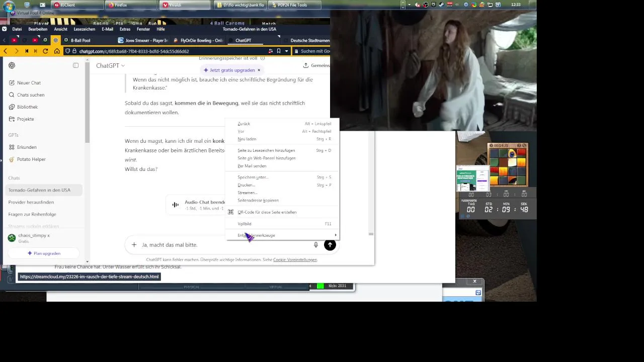Click the audio waveform icon in the Audio-Chat card
This screenshot has height=362, width=644.
(x=175, y=205)
